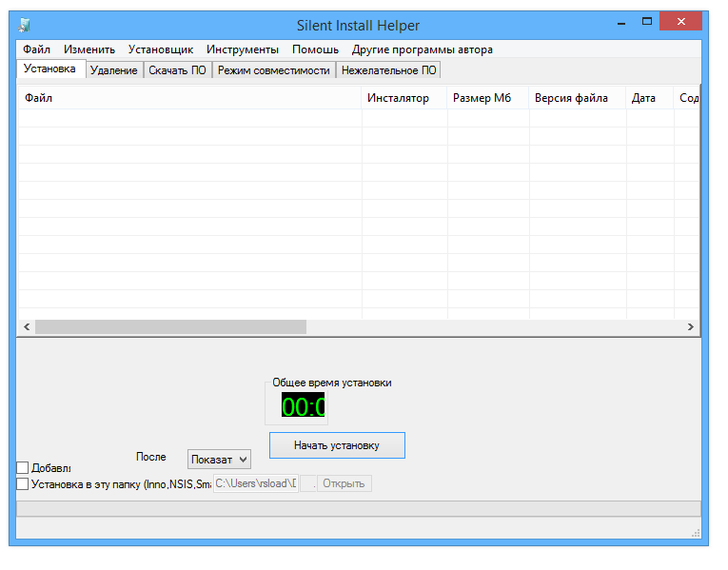Screen dimensions: 728x570
Task: Maximize the Silent Install Helper window
Action: coord(647,22)
